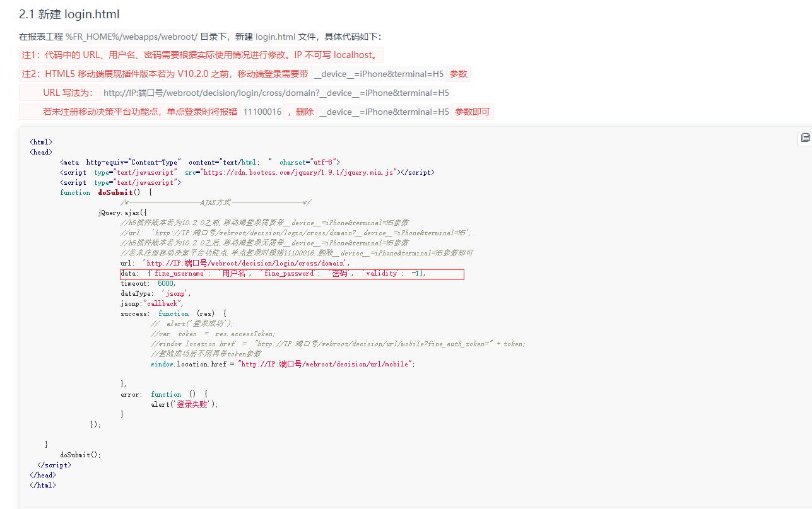Image resolution: width=812 pixels, height=509 pixels.
Task: Click the 'success: function (res) {' code line
Action: [x=174, y=313]
